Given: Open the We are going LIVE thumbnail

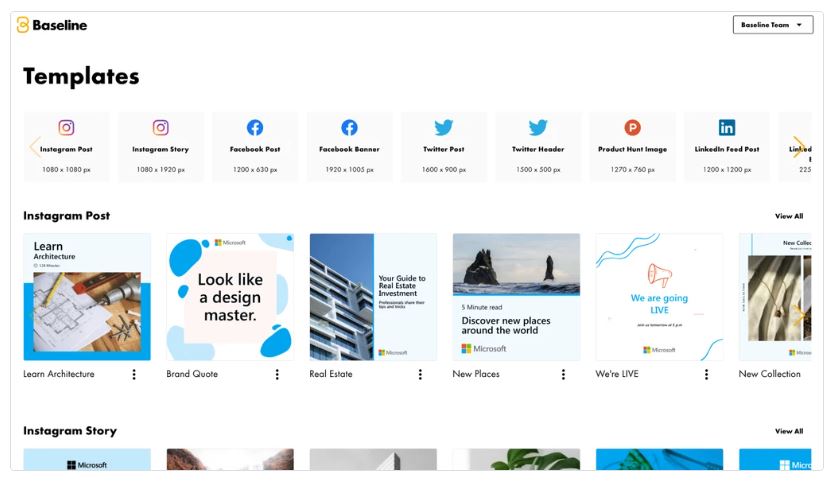Looking at the screenshot, I should point(659,297).
